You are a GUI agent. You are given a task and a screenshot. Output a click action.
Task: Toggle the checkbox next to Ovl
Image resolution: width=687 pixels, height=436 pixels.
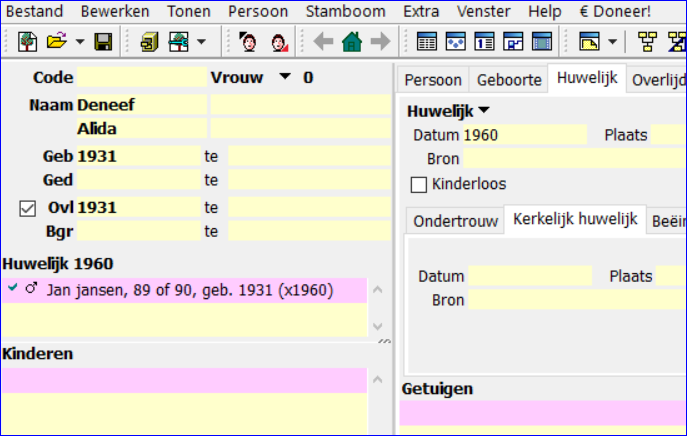pyautogui.click(x=28, y=208)
